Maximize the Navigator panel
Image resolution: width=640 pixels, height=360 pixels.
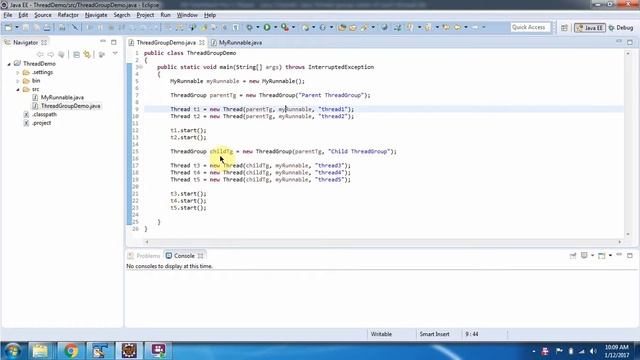(114, 42)
